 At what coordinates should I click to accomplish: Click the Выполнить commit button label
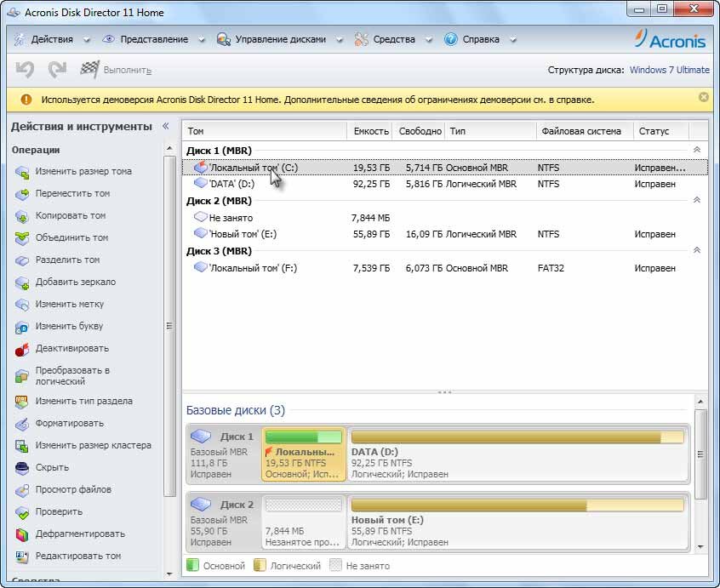(x=127, y=71)
